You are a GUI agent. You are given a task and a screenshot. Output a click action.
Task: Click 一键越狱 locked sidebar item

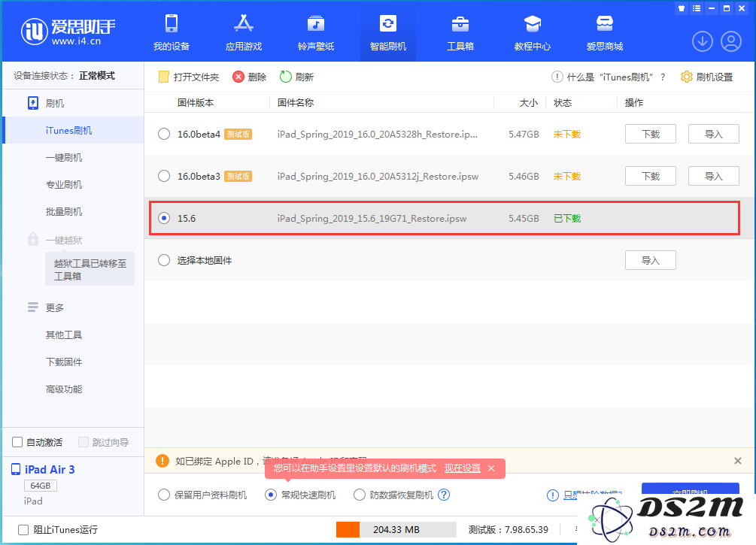[64, 240]
